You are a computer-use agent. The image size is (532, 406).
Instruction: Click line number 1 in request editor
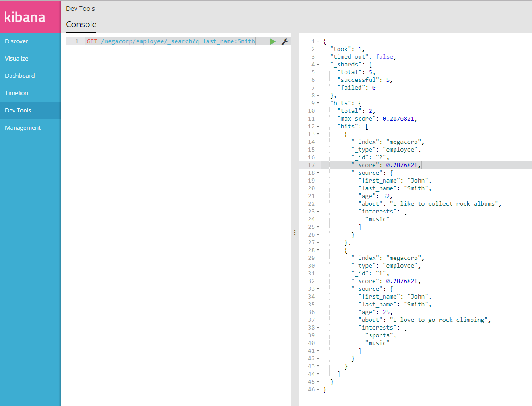click(77, 41)
